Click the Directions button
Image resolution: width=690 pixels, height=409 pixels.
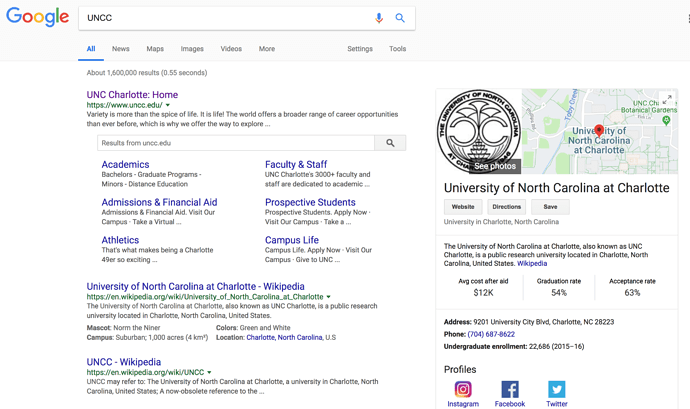pyautogui.click(x=506, y=207)
